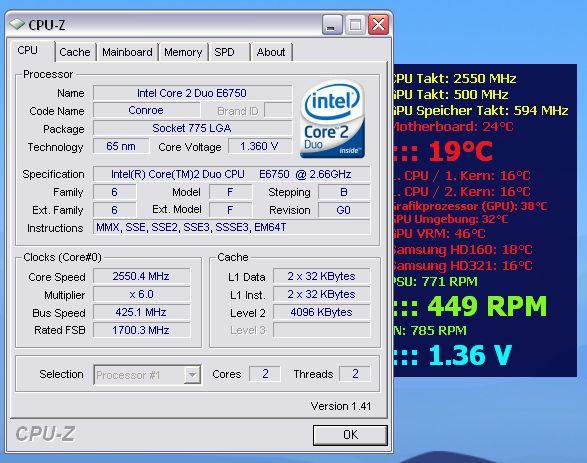
Task: Click the GPU Umgebung: 32°C reading
Action: (450, 219)
